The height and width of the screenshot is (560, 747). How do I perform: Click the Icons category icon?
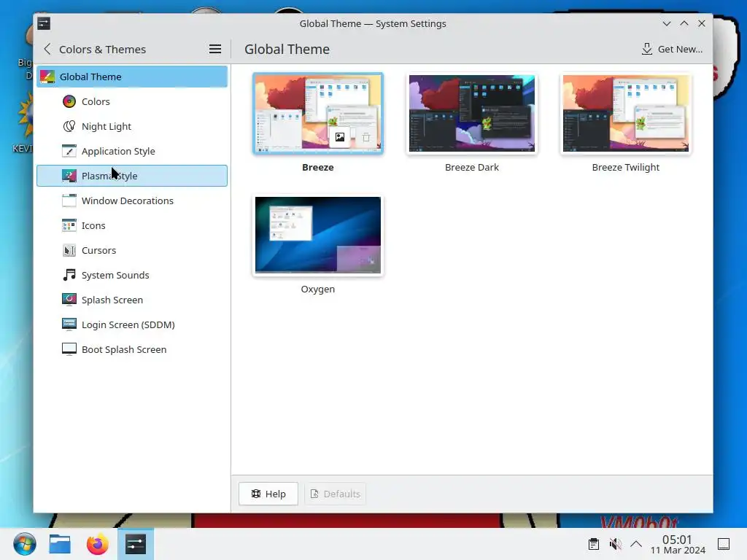69,225
